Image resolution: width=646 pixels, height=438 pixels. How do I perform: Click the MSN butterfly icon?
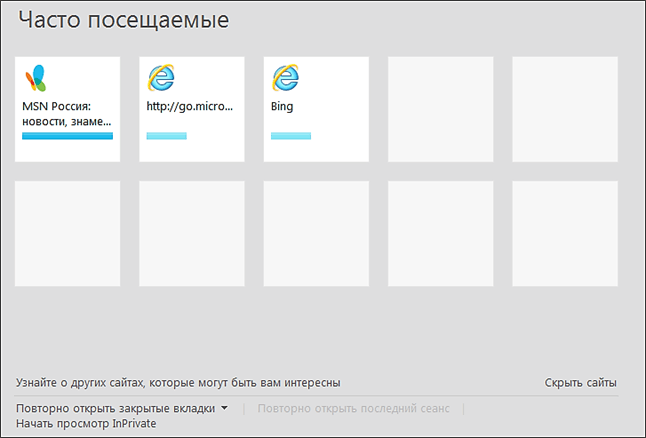[x=35, y=78]
